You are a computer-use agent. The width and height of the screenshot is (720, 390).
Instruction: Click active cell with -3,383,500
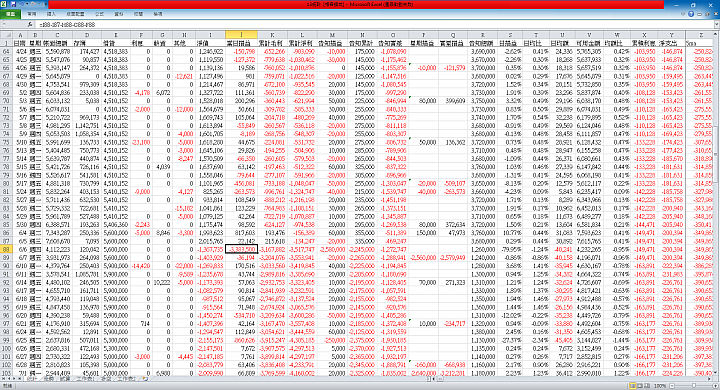tap(242, 249)
